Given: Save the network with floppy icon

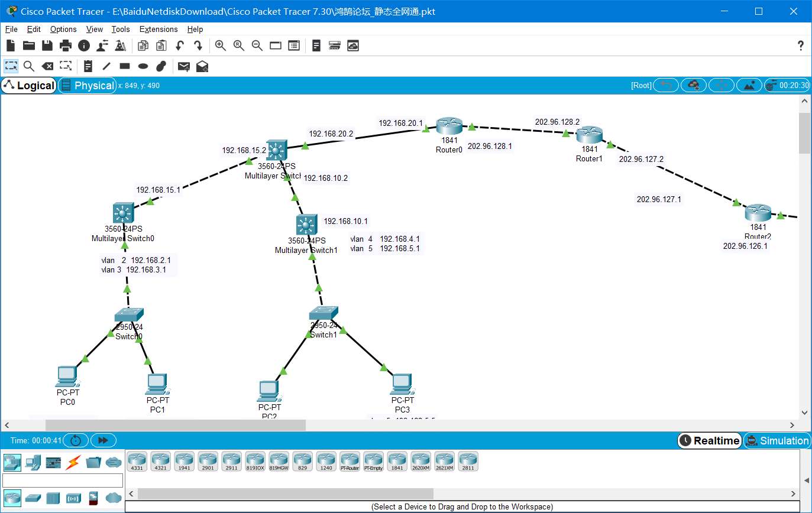Looking at the screenshot, I should [47, 46].
